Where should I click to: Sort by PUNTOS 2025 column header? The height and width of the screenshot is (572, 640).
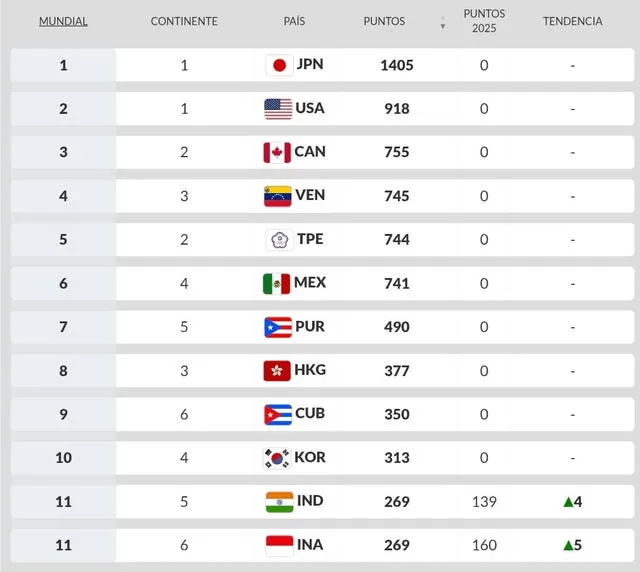tap(484, 21)
